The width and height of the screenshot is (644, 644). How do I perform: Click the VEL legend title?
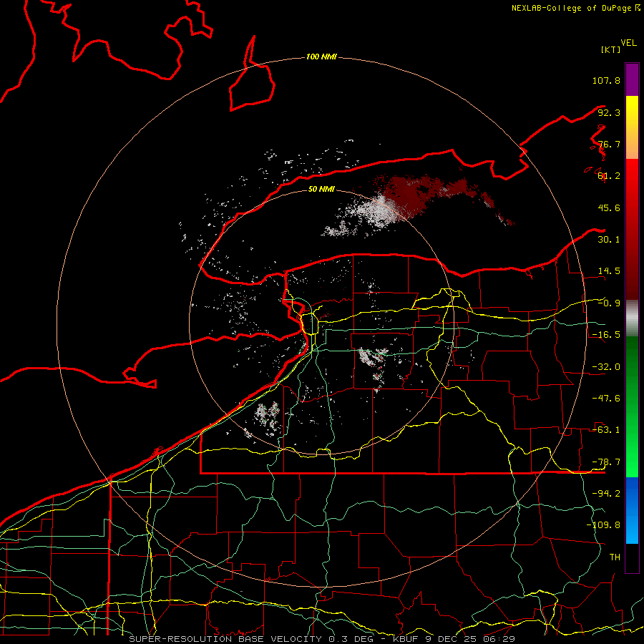[628, 43]
